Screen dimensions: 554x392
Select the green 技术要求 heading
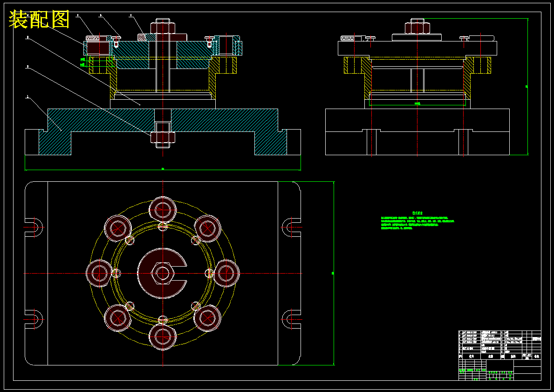[x=417, y=213]
